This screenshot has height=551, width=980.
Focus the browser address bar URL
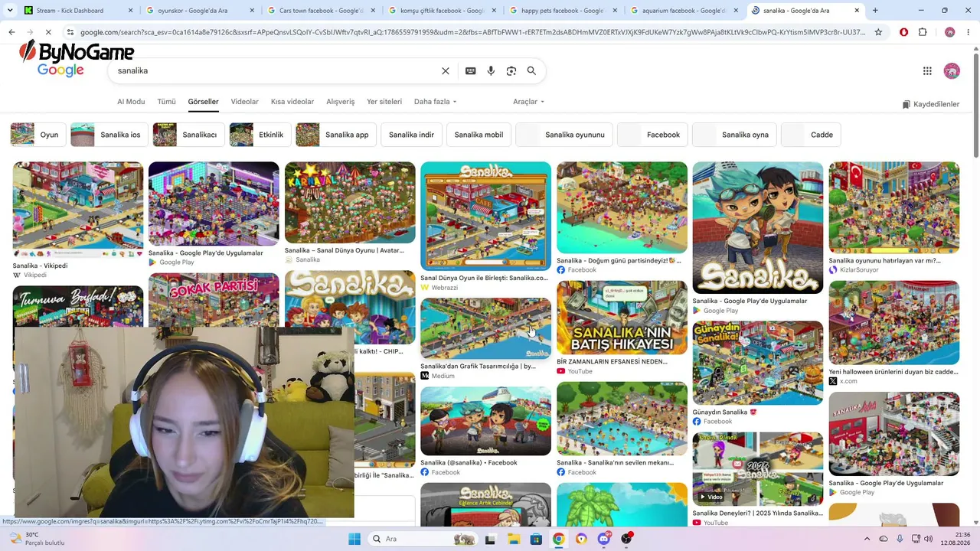[472, 32]
